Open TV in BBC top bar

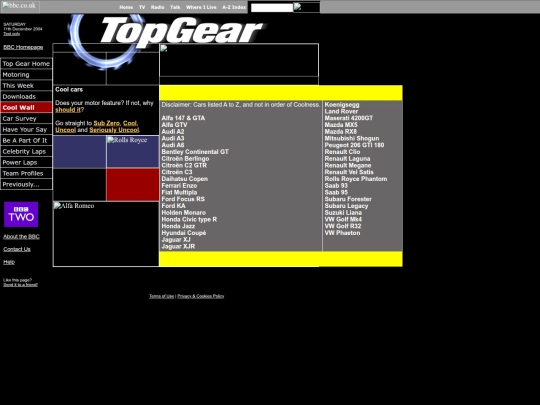[142, 7]
